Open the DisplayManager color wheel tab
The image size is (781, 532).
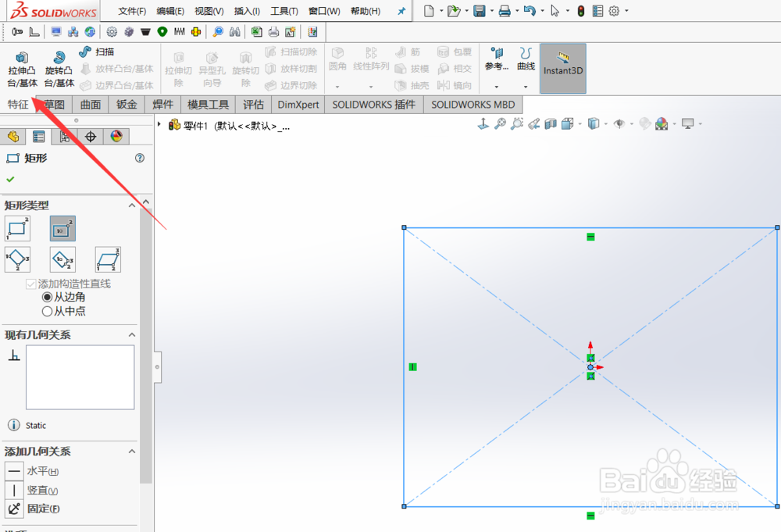(116, 136)
